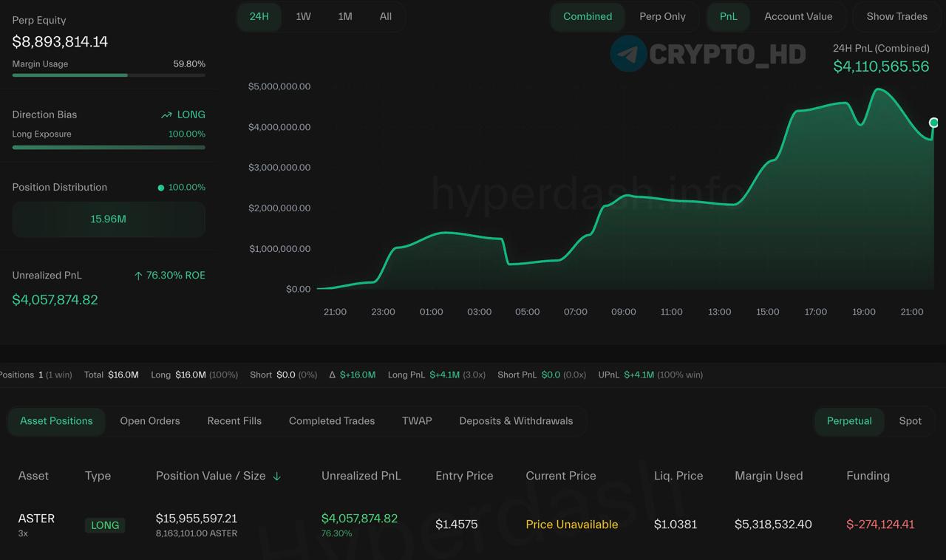Click the delta symbol in stats bar

pos(333,375)
